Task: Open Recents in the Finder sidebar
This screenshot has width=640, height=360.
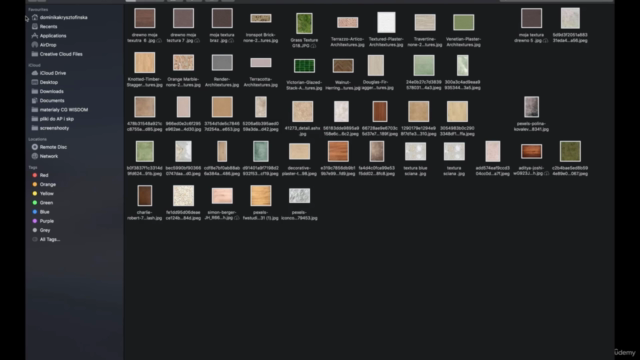Action: click(44, 27)
